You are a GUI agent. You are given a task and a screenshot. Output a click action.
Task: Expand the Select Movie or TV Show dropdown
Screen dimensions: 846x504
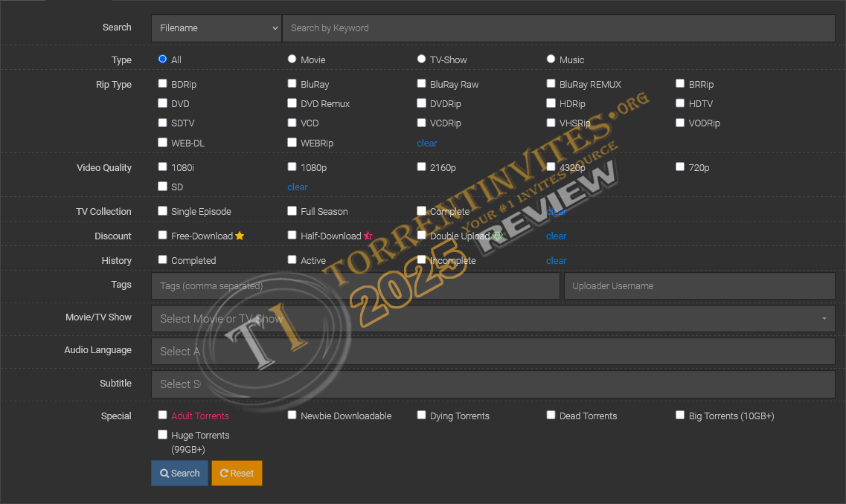493,319
